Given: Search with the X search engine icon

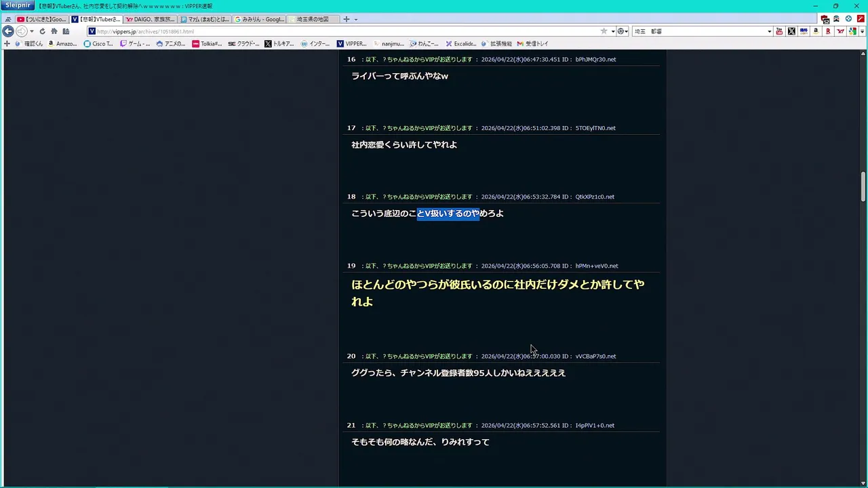Looking at the screenshot, I should click(x=791, y=31).
